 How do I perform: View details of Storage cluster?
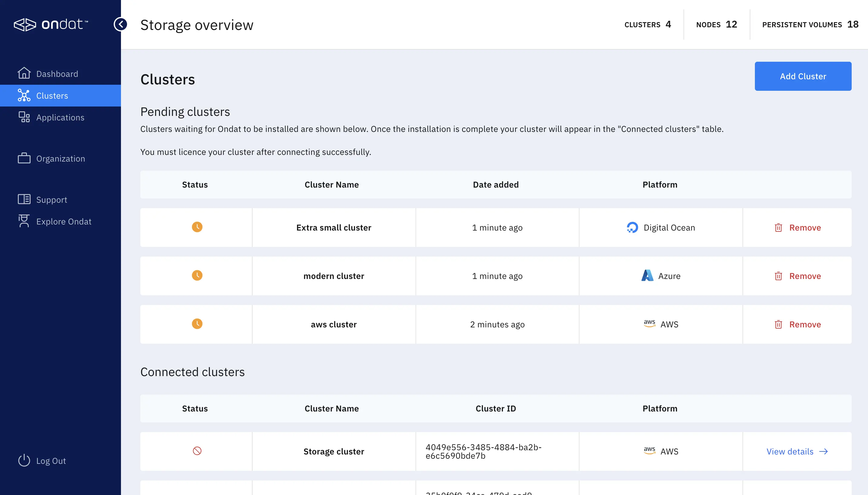pos(797,451)
